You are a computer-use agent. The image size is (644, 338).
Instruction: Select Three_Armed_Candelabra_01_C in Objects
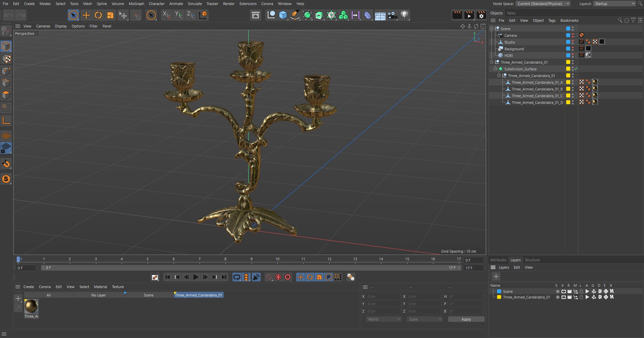click(537, 96)
